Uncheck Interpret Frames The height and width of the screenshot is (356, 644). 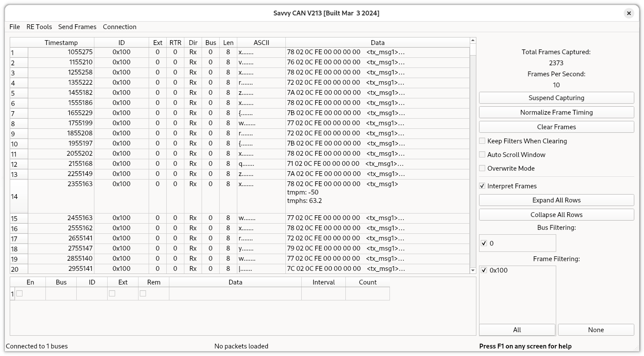pos(482,186)
